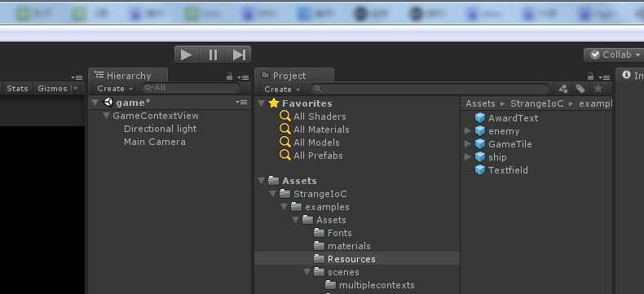
Task: Collapse the examples folder
Action: click(x=285, y=207)
